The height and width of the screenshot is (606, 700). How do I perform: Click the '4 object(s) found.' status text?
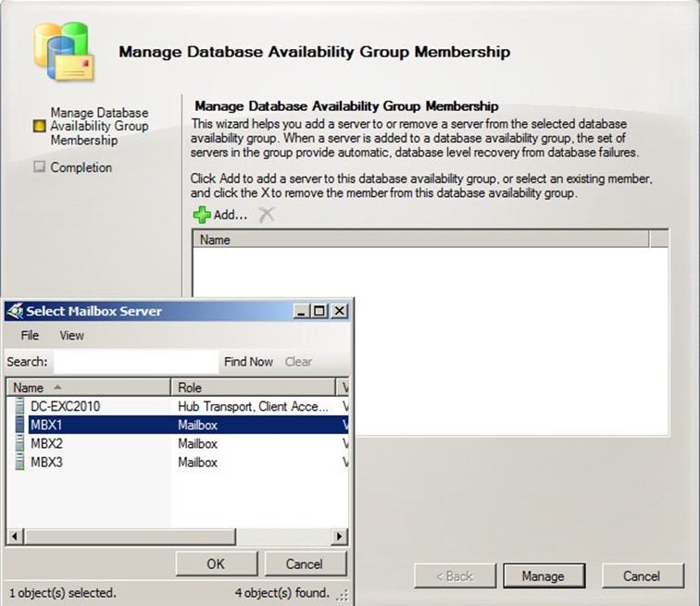tap(281, 593)
